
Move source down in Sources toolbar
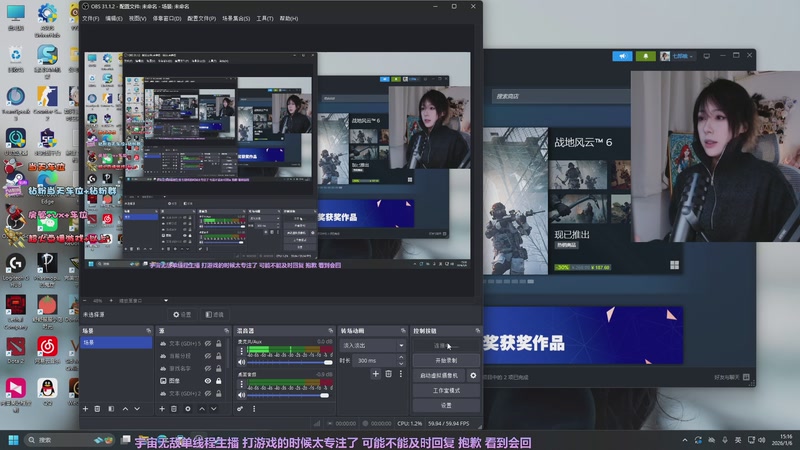click(x=214, y=409)
